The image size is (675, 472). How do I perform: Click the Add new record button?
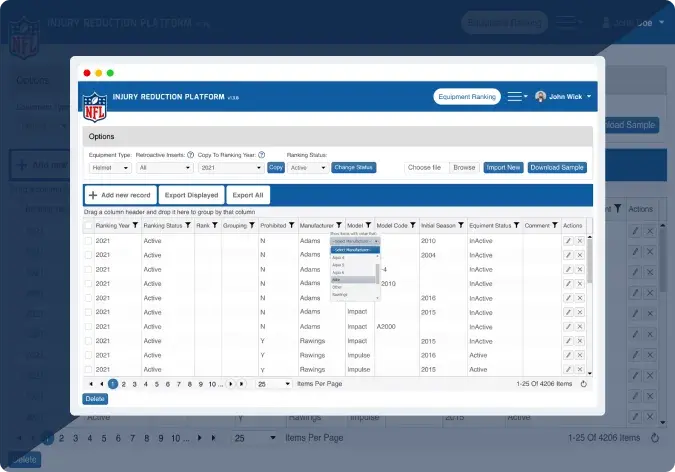[120, 195]
